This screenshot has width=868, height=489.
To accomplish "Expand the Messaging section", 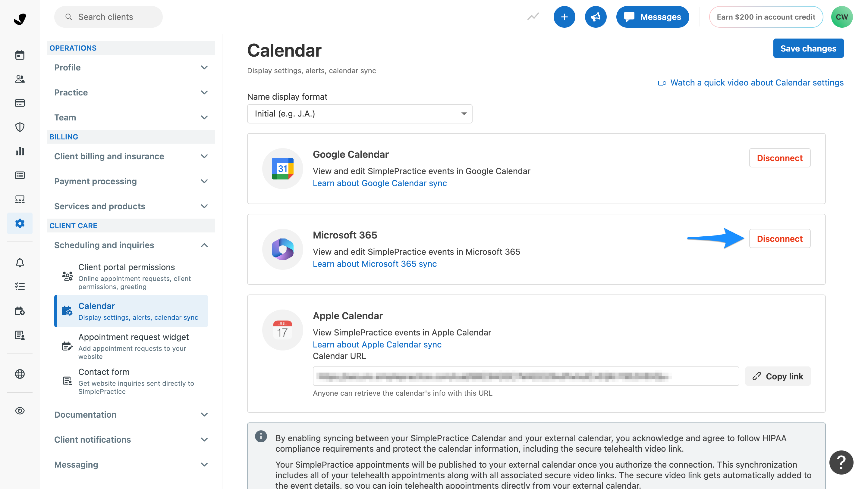I will 131,464.
